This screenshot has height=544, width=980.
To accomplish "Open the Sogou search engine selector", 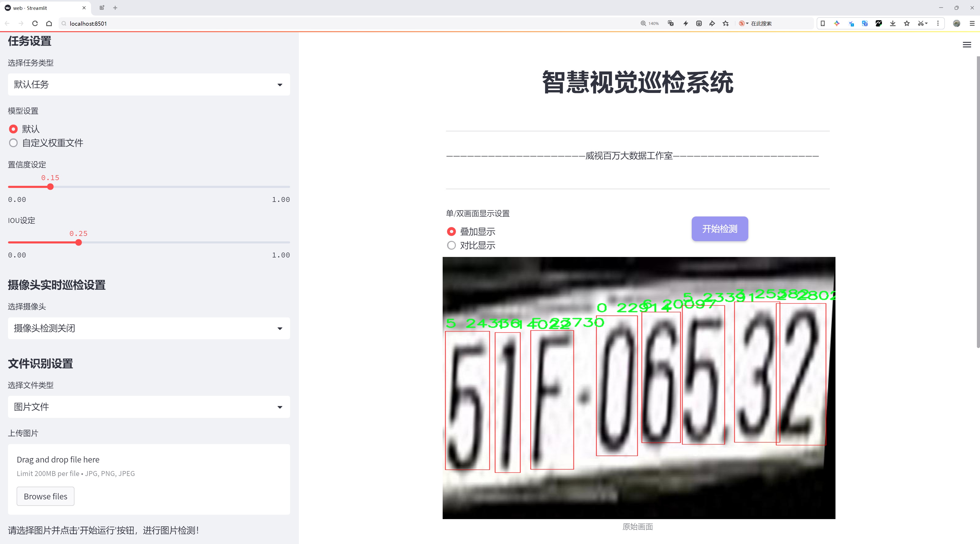I will click(743, 24).
